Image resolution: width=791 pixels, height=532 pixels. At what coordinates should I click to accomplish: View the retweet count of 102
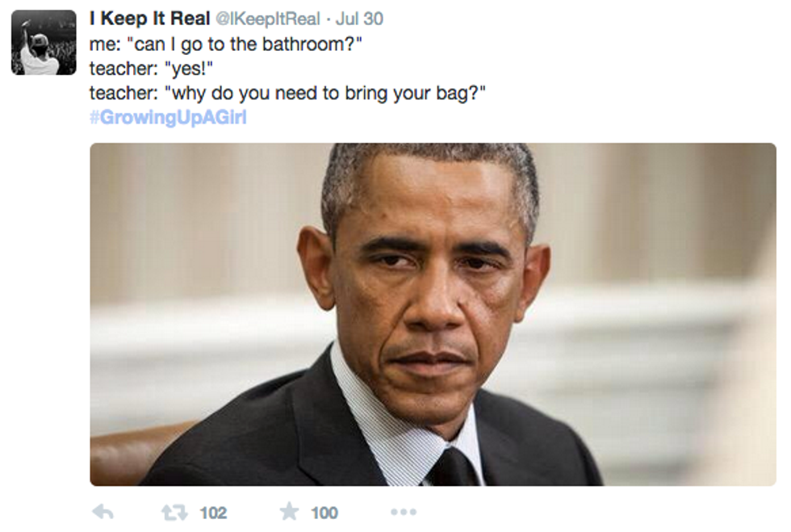[213, 513]
